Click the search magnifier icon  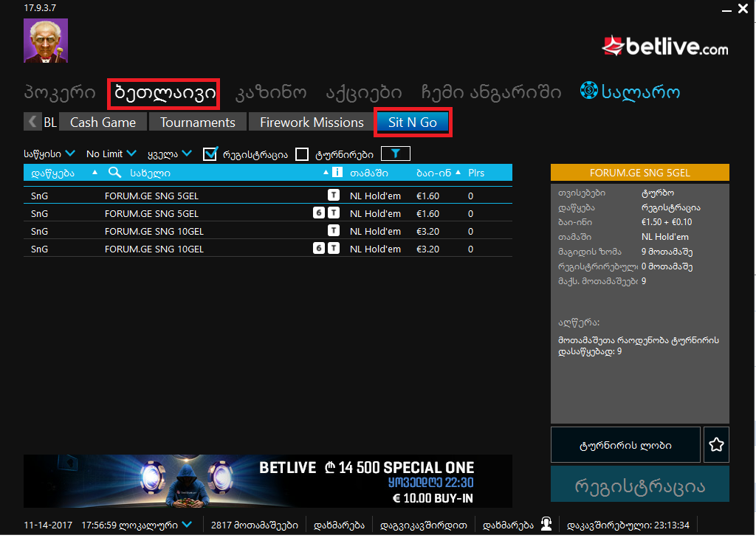114,172
